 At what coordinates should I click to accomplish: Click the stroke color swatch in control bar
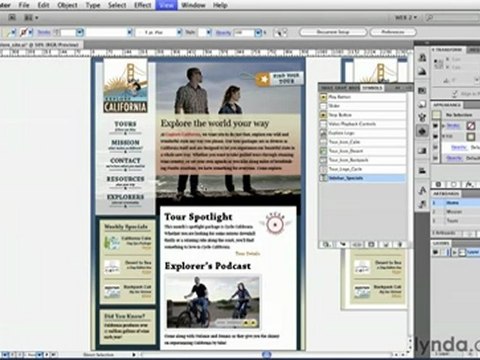(23, 32)
